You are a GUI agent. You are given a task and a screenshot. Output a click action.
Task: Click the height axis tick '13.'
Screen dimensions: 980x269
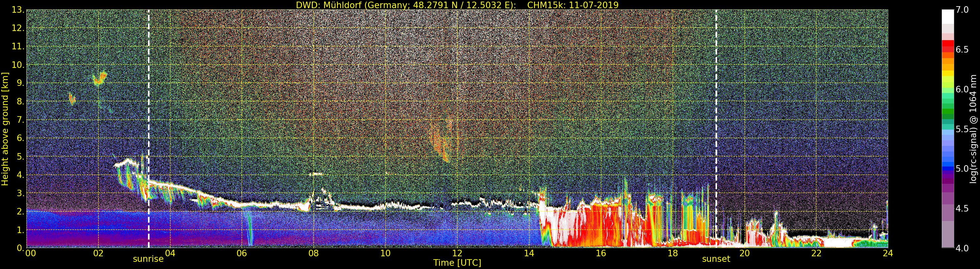coord(18,10)
